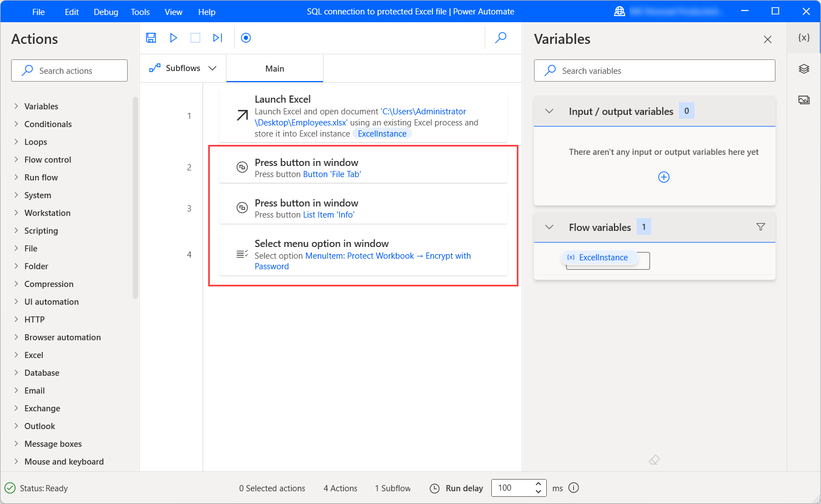Open the flow search magnifier icon
Screen dimensions: 821x504
[501, 38]
